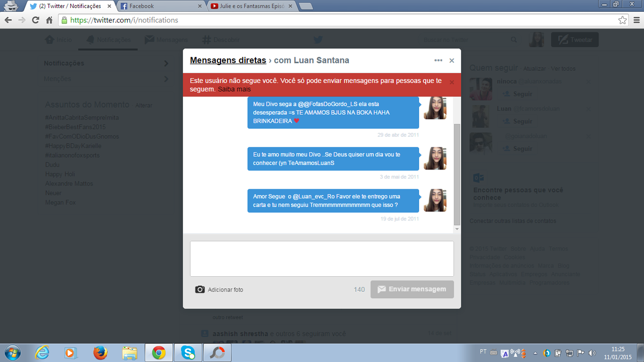The height and width of the screenshot is (362, 644).
Task: Close the direct messages dialog
Action: tap(451, 61)
